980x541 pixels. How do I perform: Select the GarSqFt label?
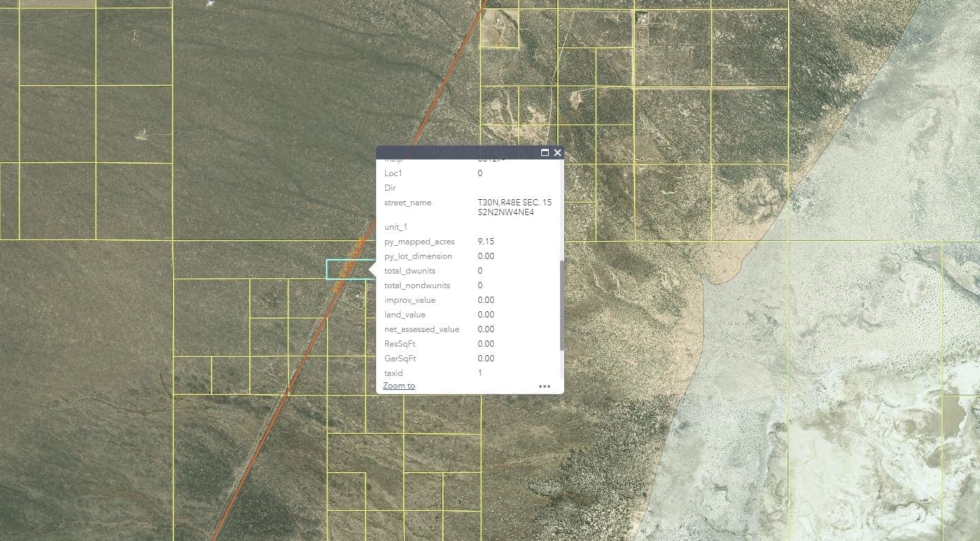pos(400,359)
